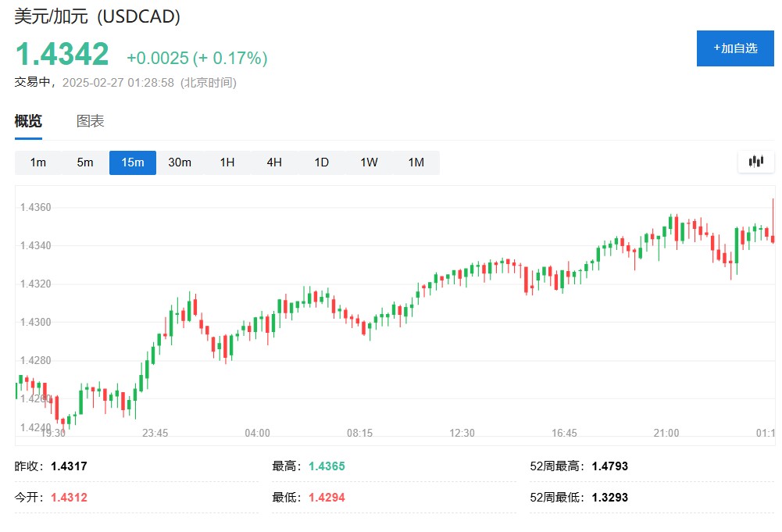Switch chart to 1W interval
Screen dimensions: 782x532
pos(369,162)
